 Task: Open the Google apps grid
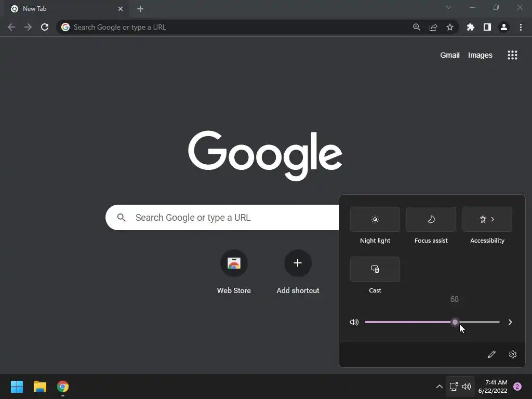pyautogui.click(x=512, y=55)
